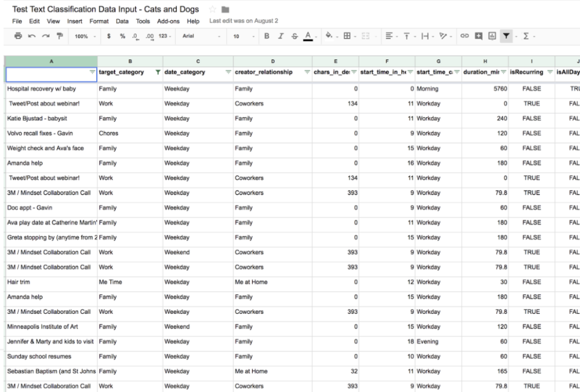Insert a chart
Viewport: 580px width, 392px height.
pos(492,36)
